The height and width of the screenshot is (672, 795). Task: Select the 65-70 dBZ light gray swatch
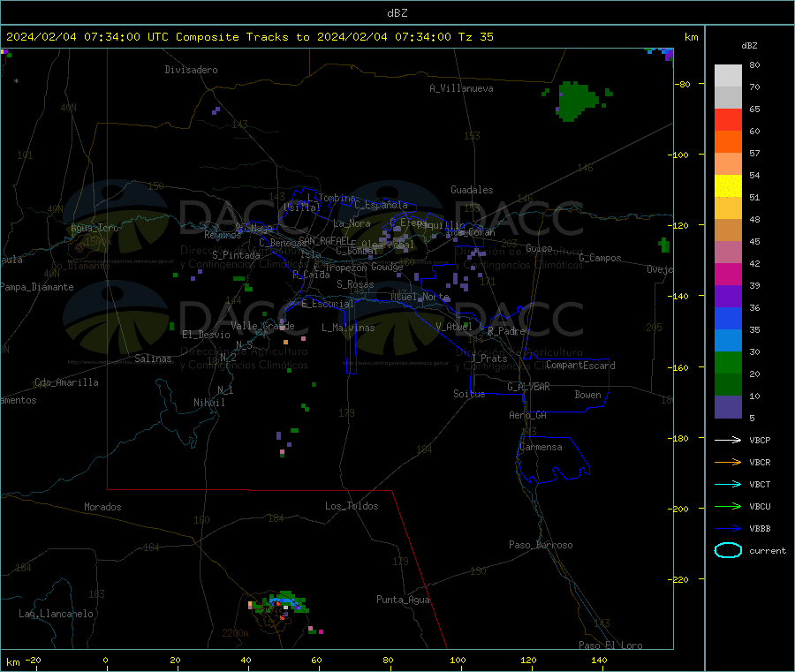point(728,97)
